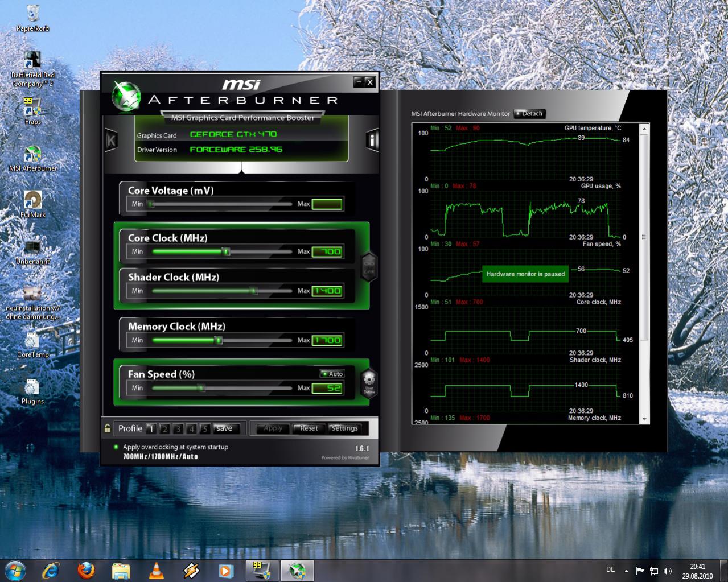The width and height of the screenshot is (728, 582).
Task: Open Winamp icon in taskbar
Action: point(191,570)
